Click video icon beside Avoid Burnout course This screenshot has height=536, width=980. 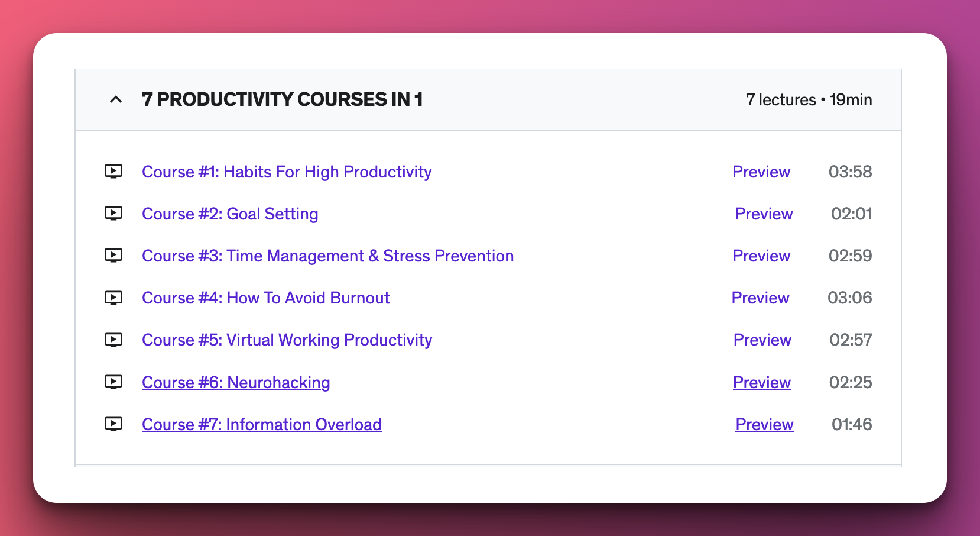113,298
